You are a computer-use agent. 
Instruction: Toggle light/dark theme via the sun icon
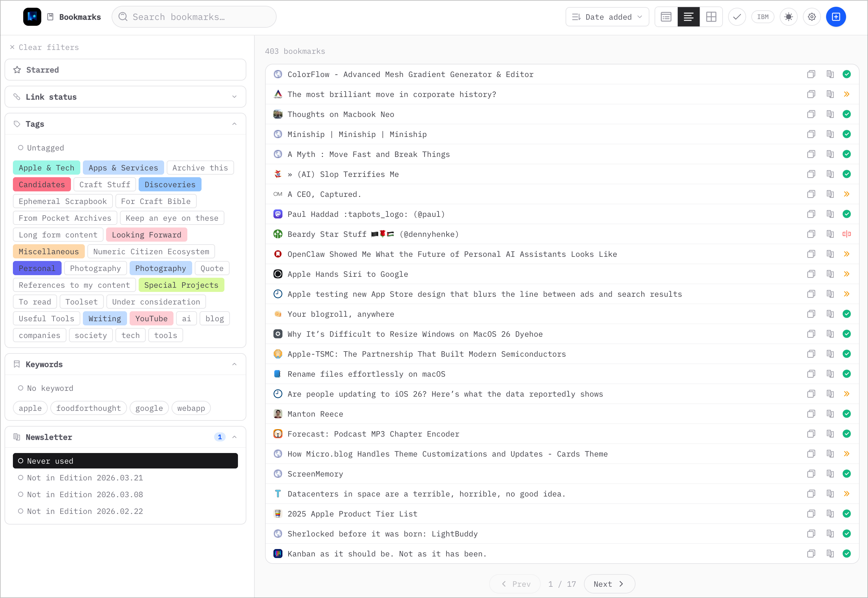788,17
